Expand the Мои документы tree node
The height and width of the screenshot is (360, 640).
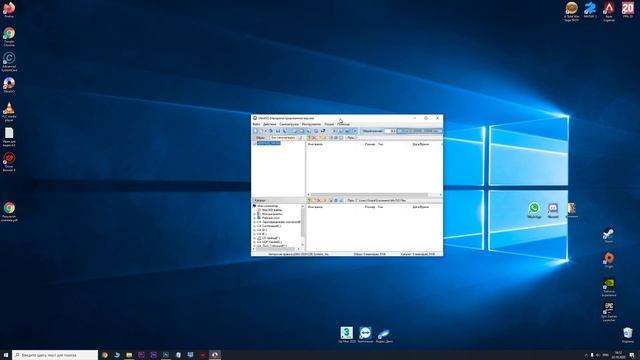(254, 214)
